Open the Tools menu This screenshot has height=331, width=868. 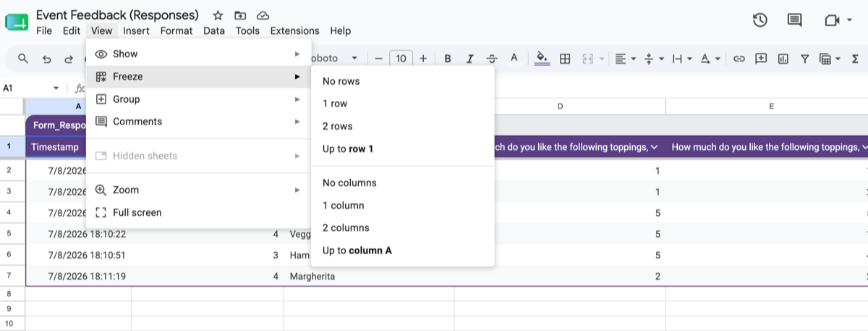pos(247,30)
